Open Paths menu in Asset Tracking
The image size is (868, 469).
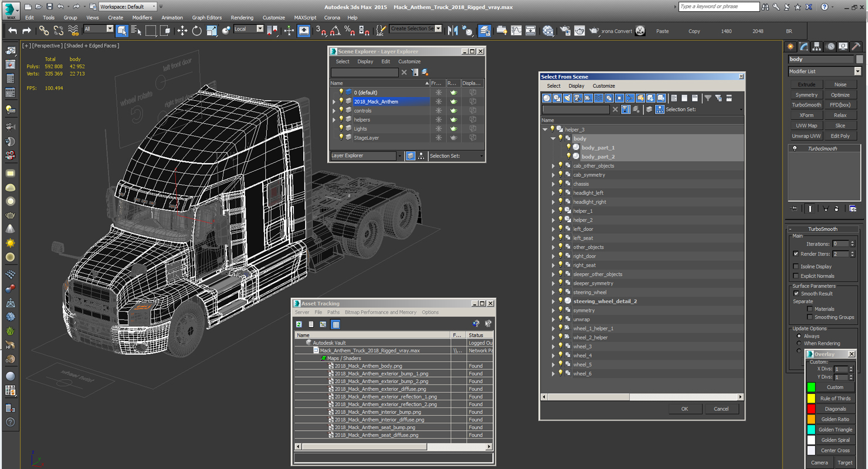333,312
